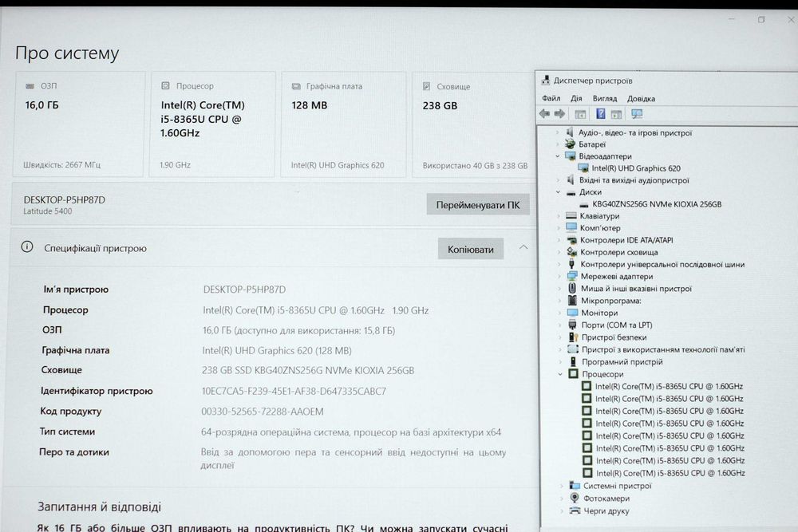Open the Довідка menu

(641, 99)
